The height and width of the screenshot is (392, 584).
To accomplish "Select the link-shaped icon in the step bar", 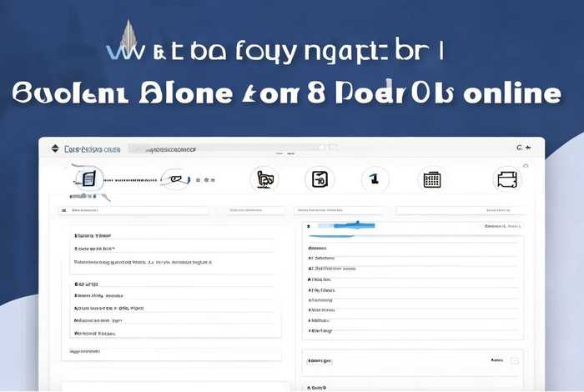I will click(x=174, y=178).
